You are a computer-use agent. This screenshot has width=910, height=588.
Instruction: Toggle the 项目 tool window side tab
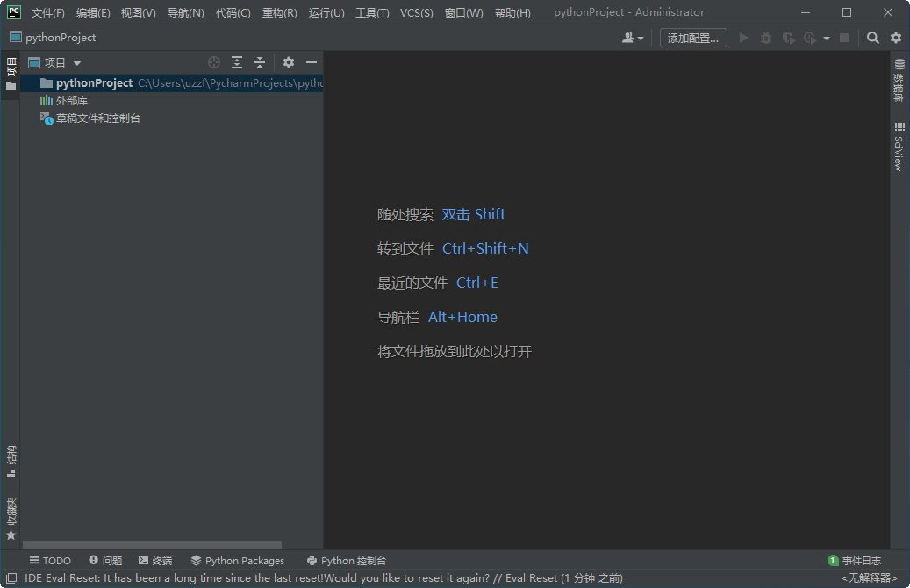coord(11,74)
